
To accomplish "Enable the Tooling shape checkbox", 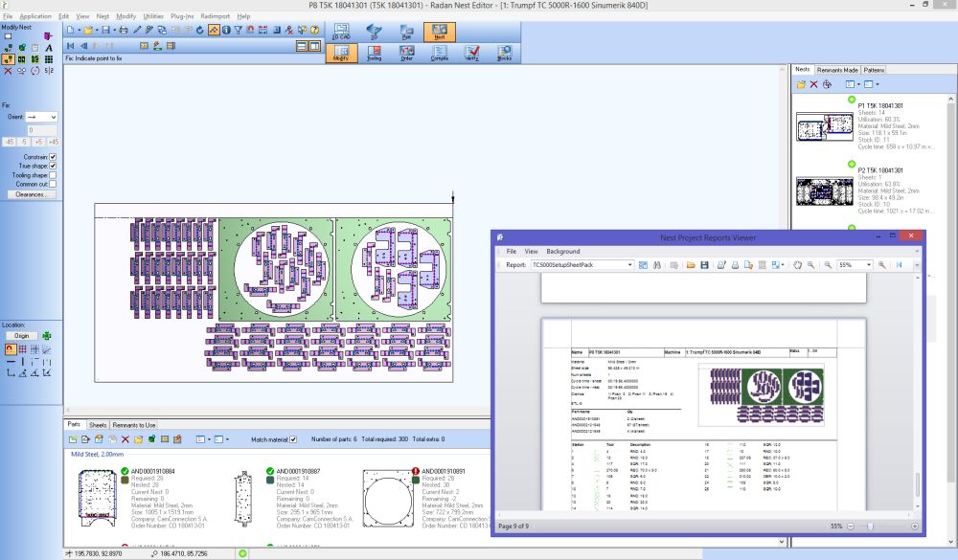I will click(52, 175).
